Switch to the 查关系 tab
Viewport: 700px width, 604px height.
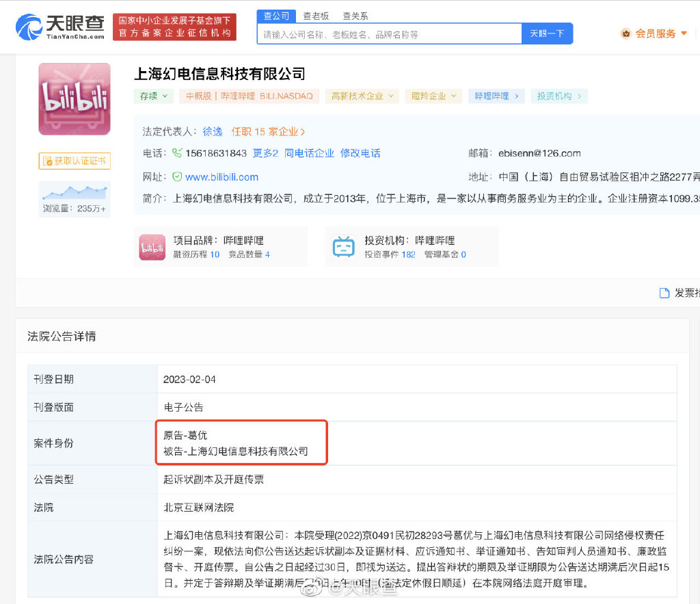[x=355, y=16]
